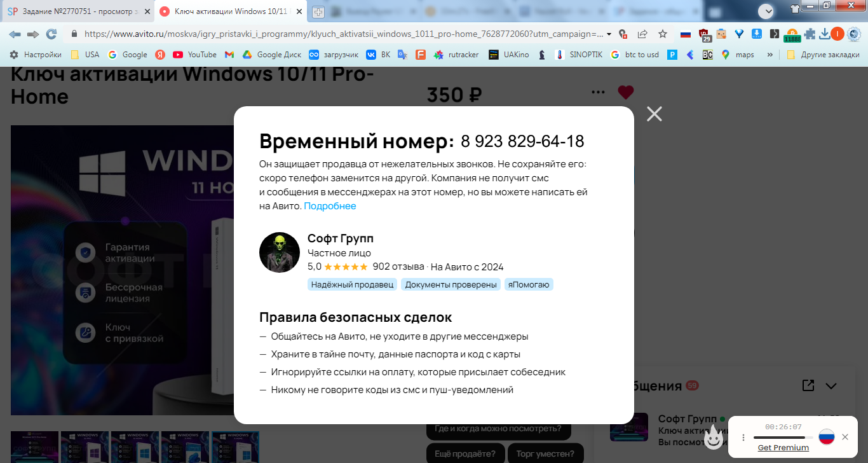Click the Торг уместен? quick reply
Image resolution: width=868 pixels, height=463 pixels.
(546, 453)
